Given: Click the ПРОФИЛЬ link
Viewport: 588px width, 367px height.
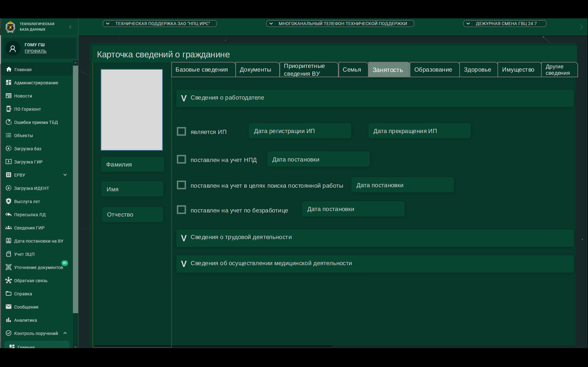Looking at the screenshot, I should (35, 51).
